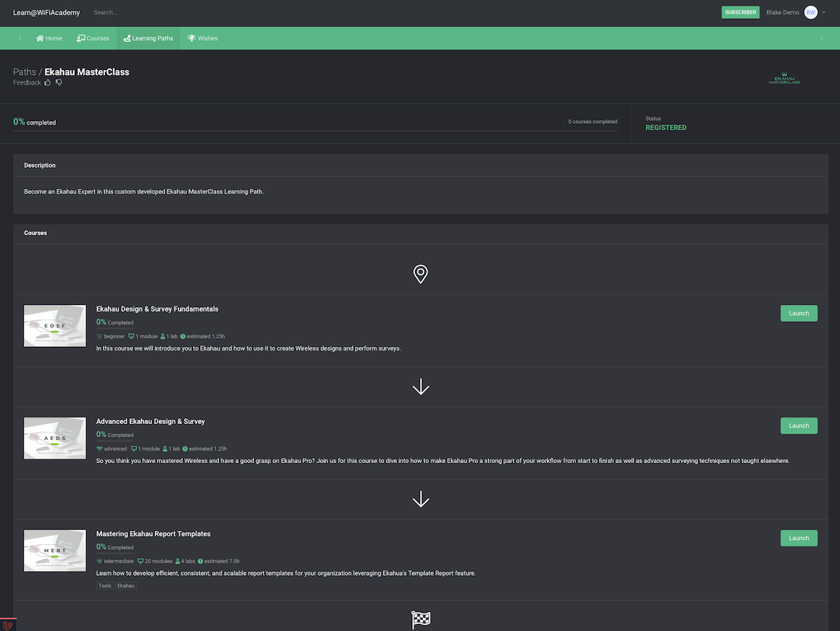The width and height of the screenshot is (840, 631).
Task: Expand the user menu chevron beside the avatar
Action: pos(824,13)
